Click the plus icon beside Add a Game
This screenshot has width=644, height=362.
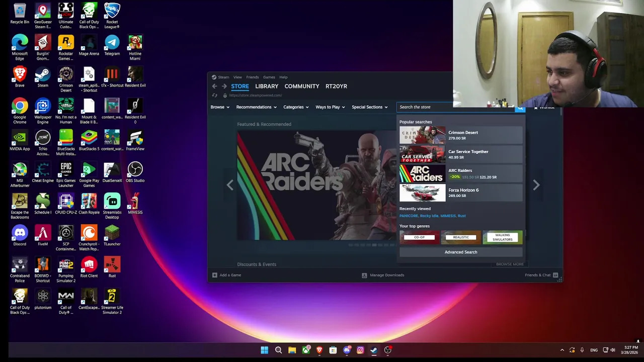(215, 275)
